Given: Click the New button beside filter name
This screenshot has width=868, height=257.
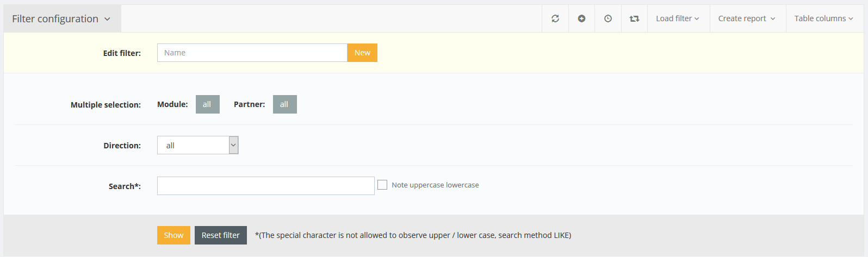Looking at the screenshot, I should click(362, 53).
